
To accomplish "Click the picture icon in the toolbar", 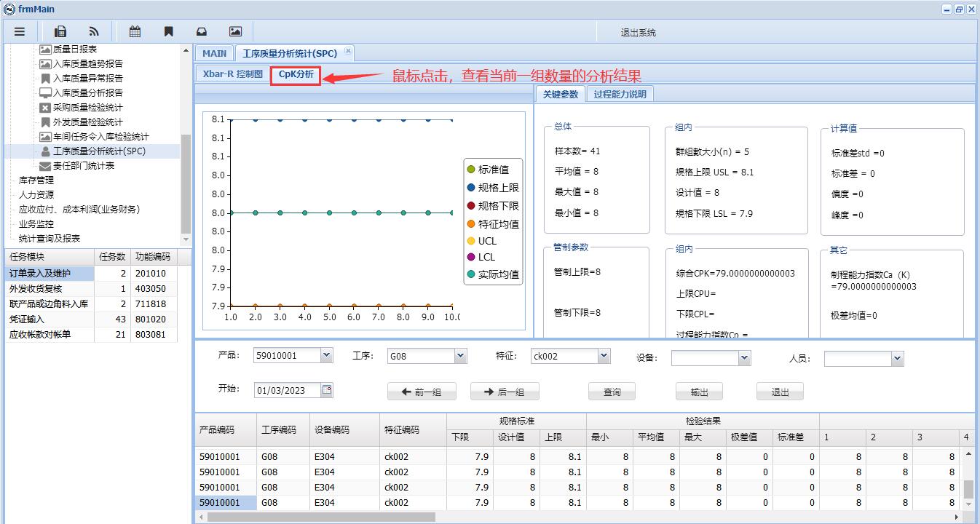I will 235,31.
